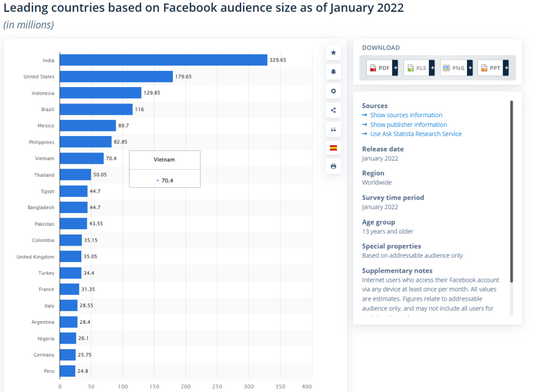This screenshot has width=551, height=392.
Task: Click plus next to PPT button
Action: (x=506, y=68)
